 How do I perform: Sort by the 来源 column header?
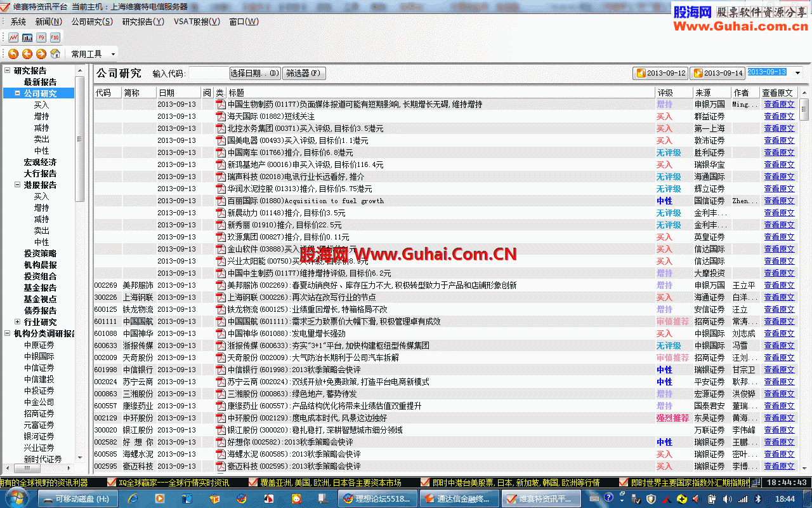(712, 93)
